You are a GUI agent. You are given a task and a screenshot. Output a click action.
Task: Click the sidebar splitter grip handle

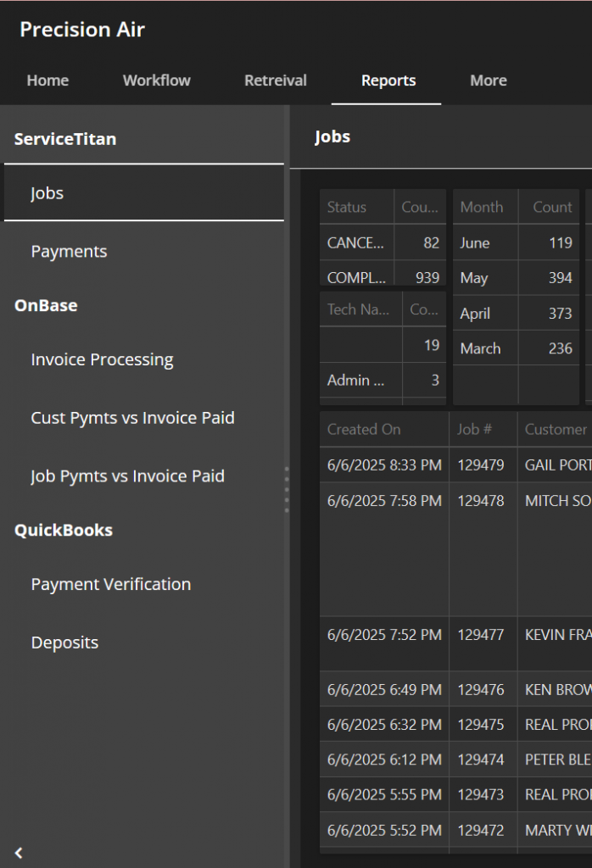[x=287, y=489]
